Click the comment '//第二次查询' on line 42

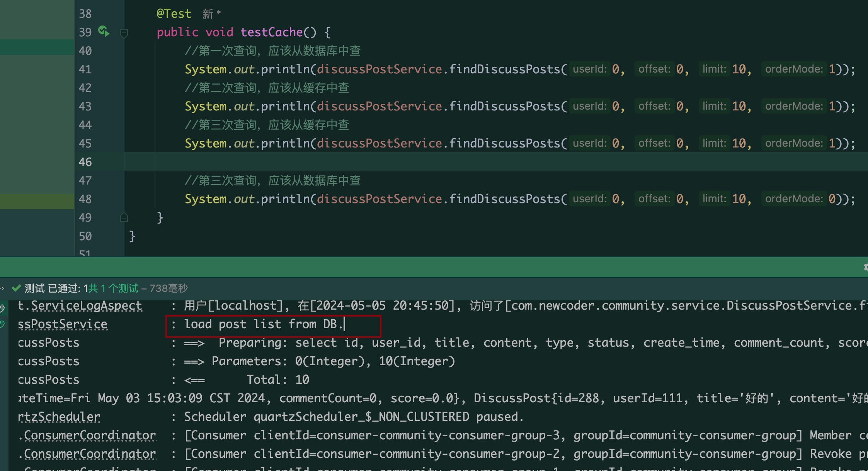[220, 88]
